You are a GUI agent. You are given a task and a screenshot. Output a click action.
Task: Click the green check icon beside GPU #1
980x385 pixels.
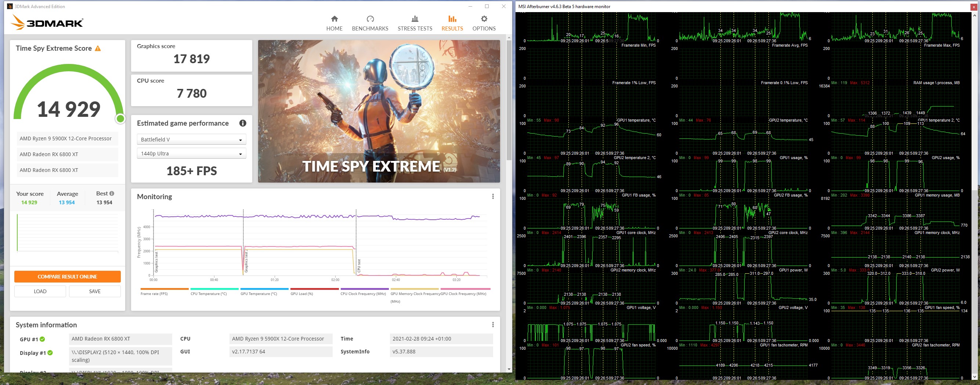pos(42,339)
